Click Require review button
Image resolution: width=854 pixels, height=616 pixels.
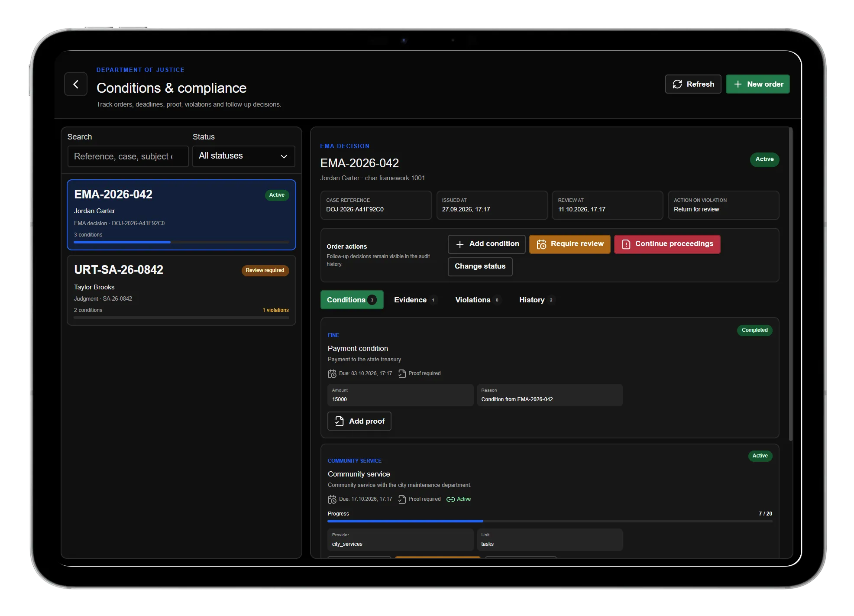click(x=569, y=244)
